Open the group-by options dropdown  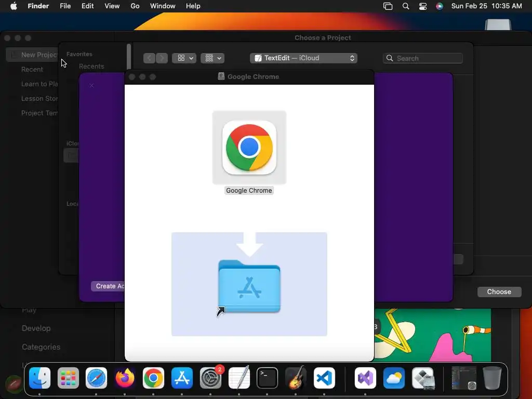point(212,58)
